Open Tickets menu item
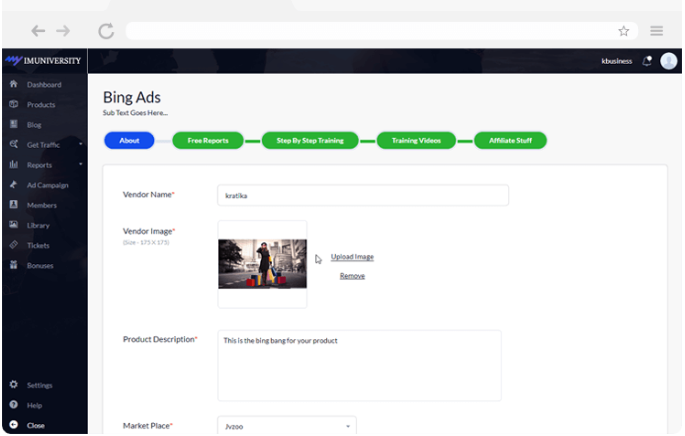This screenshot has height=436, width=685. pos(38,246)
